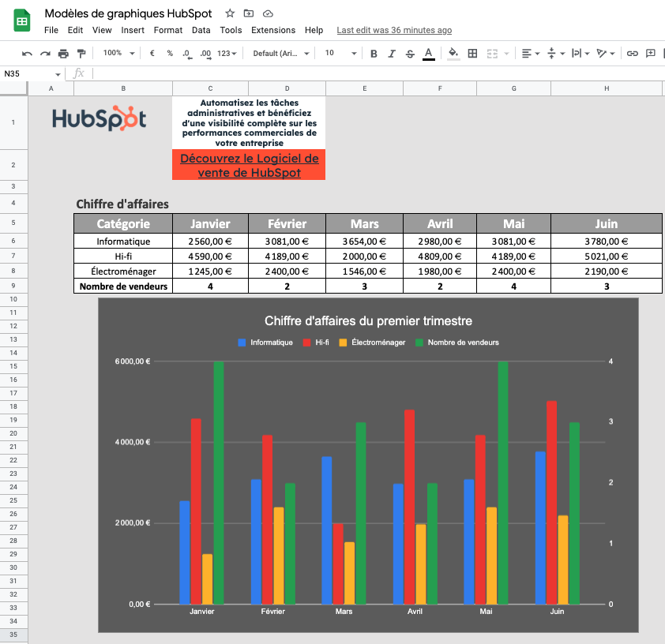
Task: Open the borders menu
Action: (x=472, y=54)
